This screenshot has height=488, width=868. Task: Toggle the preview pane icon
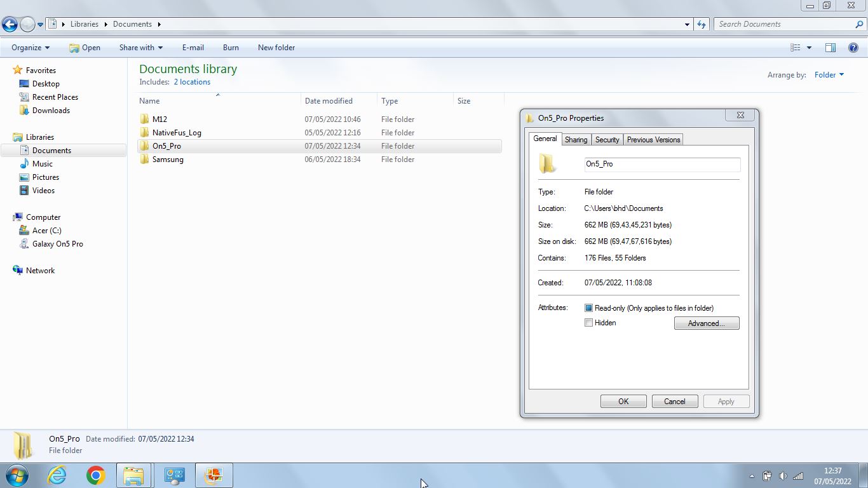(x=830, y=48)
